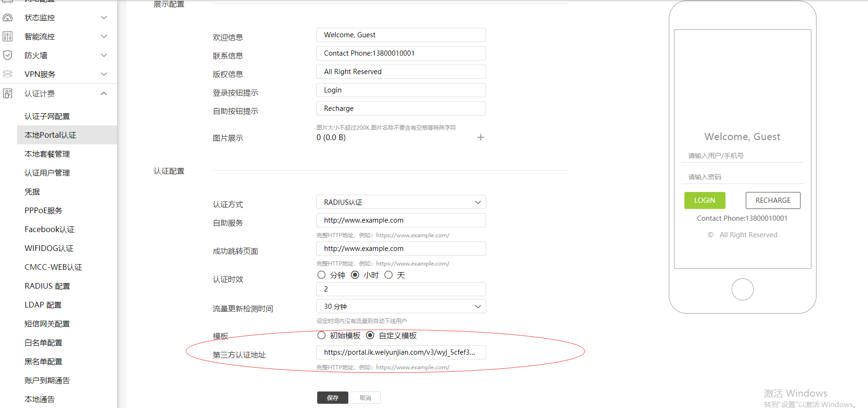Click the VPN服务 sidebar icon
The height and width of the screenshot is (408, 868).
8,74
